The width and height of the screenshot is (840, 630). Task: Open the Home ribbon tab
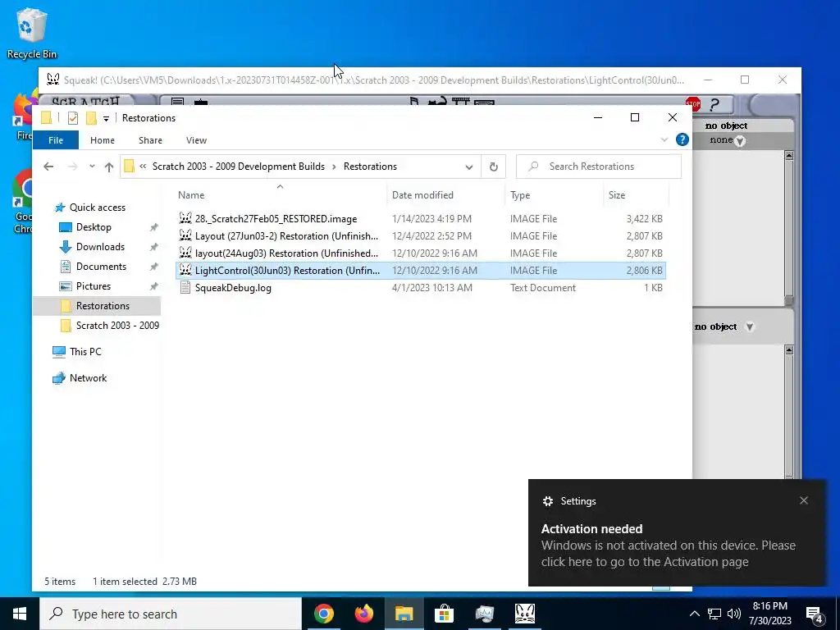pyautogui.click(x=103, y=139)
